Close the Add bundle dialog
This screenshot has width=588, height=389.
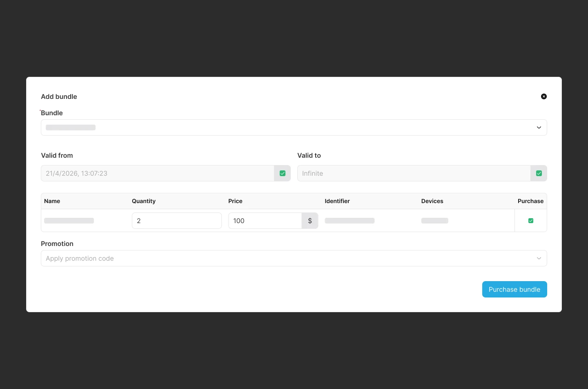(x=543, y=96)
